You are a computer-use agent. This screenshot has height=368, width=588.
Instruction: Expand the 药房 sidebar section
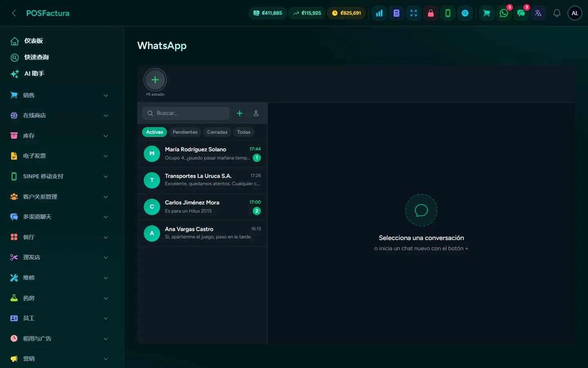point(60,298)
